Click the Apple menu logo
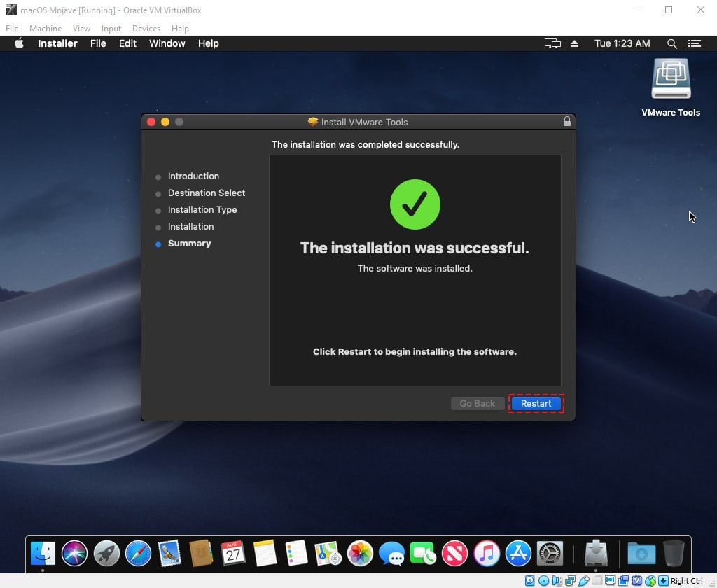Screen dimensions: 717x588 coord(19,43)
